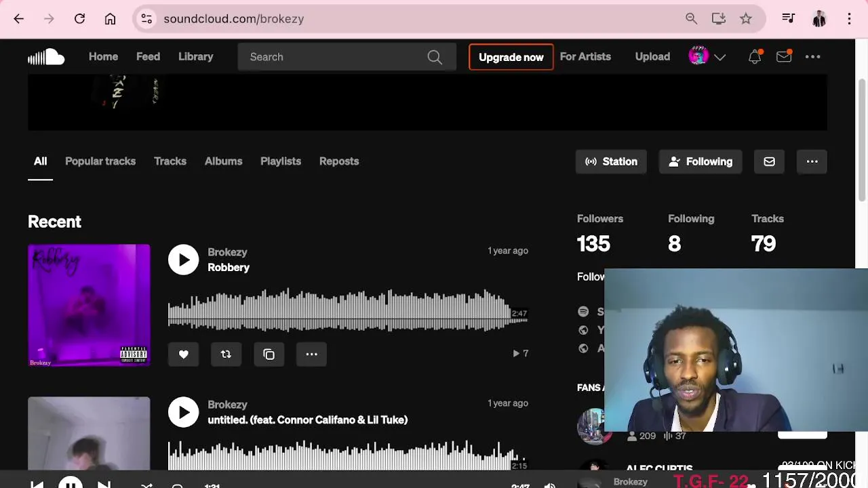Switch to the Reposts tab
Screen dimensions: 868x488
pos(339,161)
